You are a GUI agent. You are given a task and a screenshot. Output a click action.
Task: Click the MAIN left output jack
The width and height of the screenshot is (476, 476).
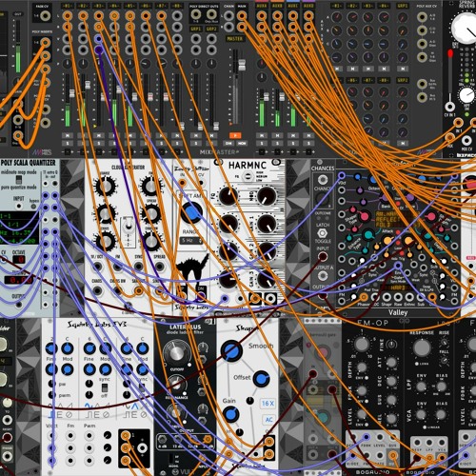click(x=242, y=15)
